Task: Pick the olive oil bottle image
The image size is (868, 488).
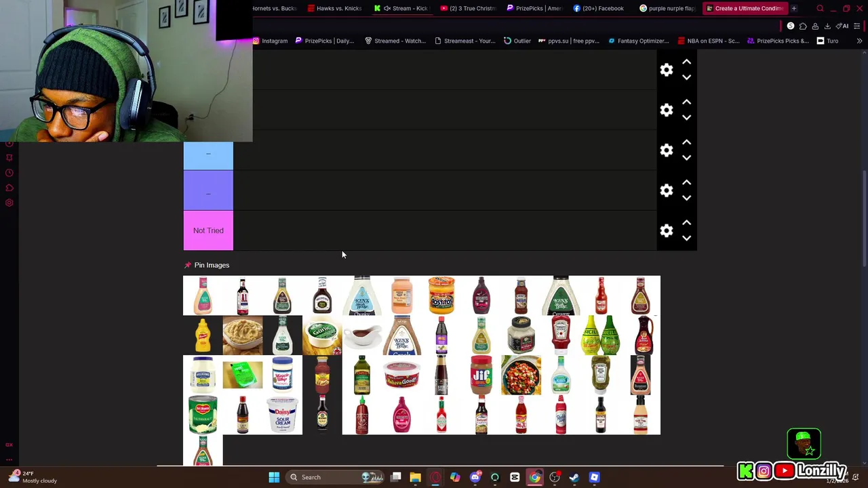Action: pos(362,375)
